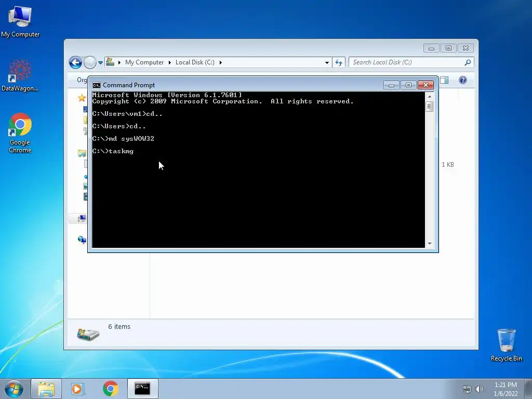The width and height of the screenshot is (532, 399).
Task: Launch Google Chrome from the desktop icon
Action: pos(20,132)
